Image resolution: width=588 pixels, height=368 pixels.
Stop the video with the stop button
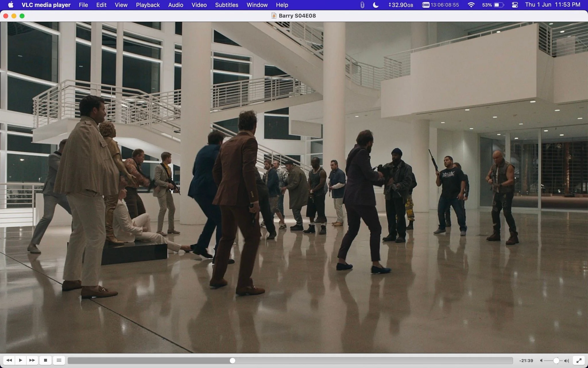click(x=45, y=360)
